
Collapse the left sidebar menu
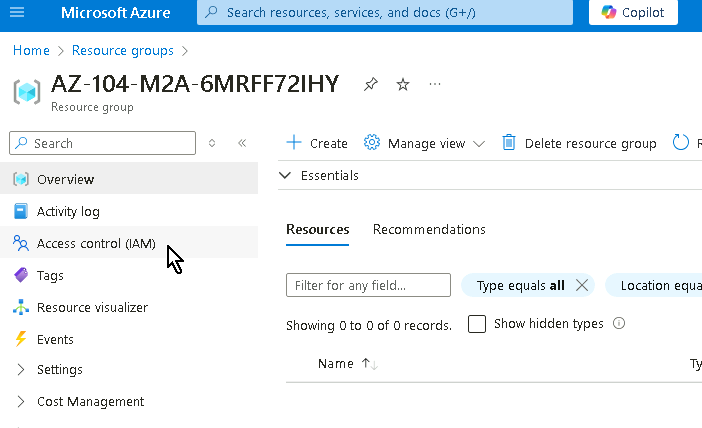[x=242, y=143]
